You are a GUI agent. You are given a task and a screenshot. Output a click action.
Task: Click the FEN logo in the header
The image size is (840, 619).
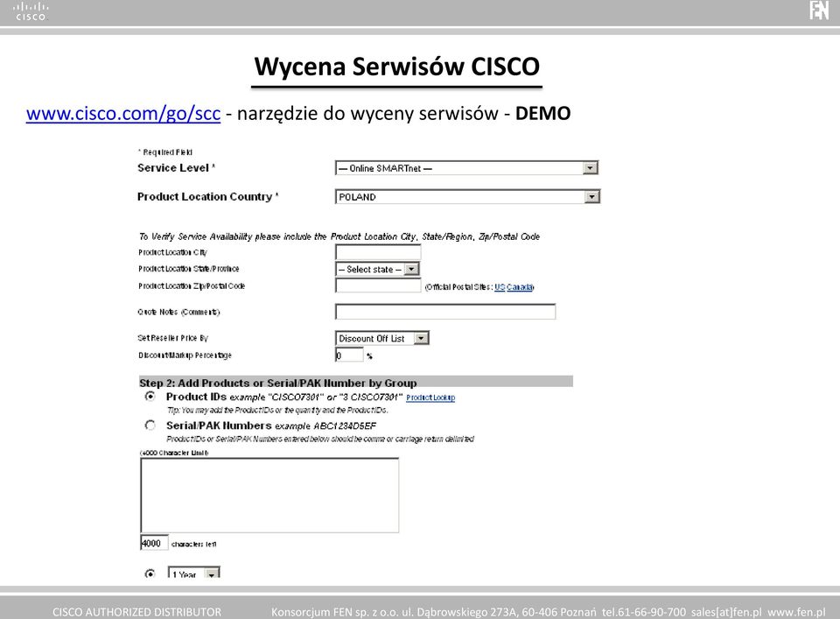coord(819,11)
